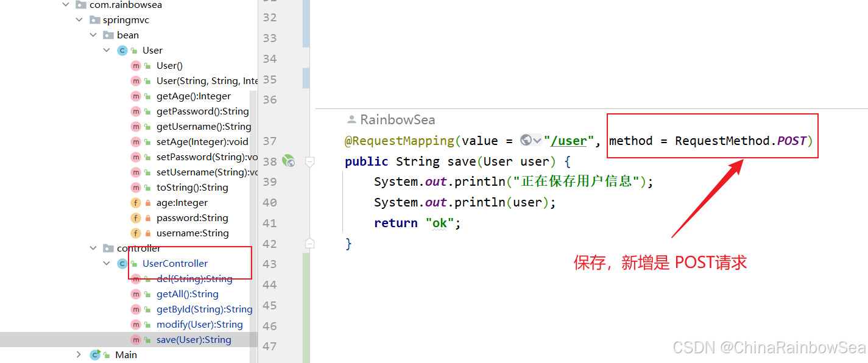
Task: Fold the save method at line 38
Action: (x=309, y=161)
